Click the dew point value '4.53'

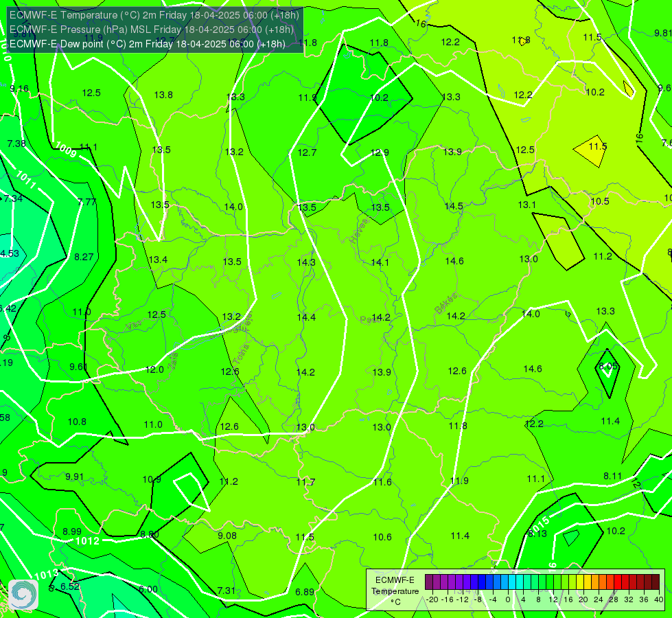(x=10, y=253)
